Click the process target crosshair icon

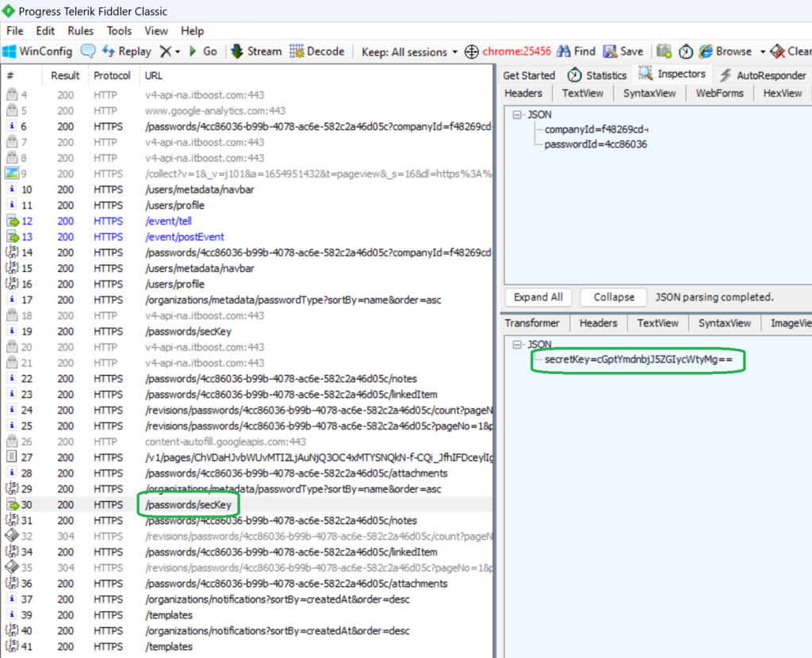coord(471,52)
